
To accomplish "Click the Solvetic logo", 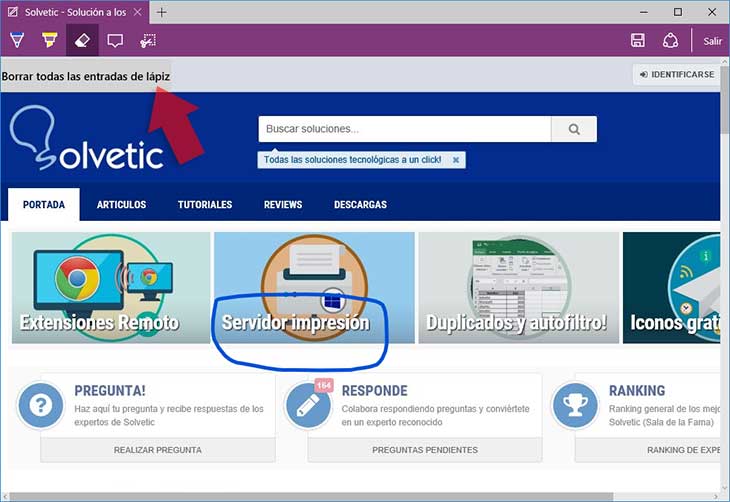I will (x=87, y=137).
